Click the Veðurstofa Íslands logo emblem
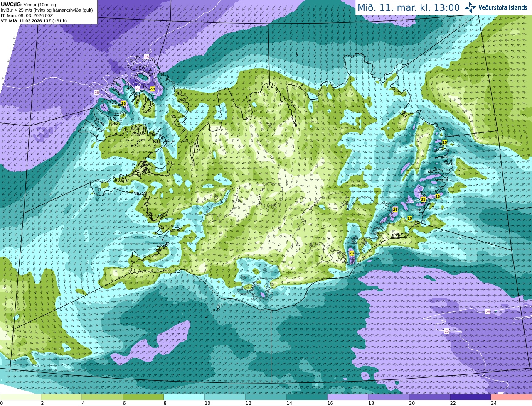 pyautogui.click(x=470, y=7)
